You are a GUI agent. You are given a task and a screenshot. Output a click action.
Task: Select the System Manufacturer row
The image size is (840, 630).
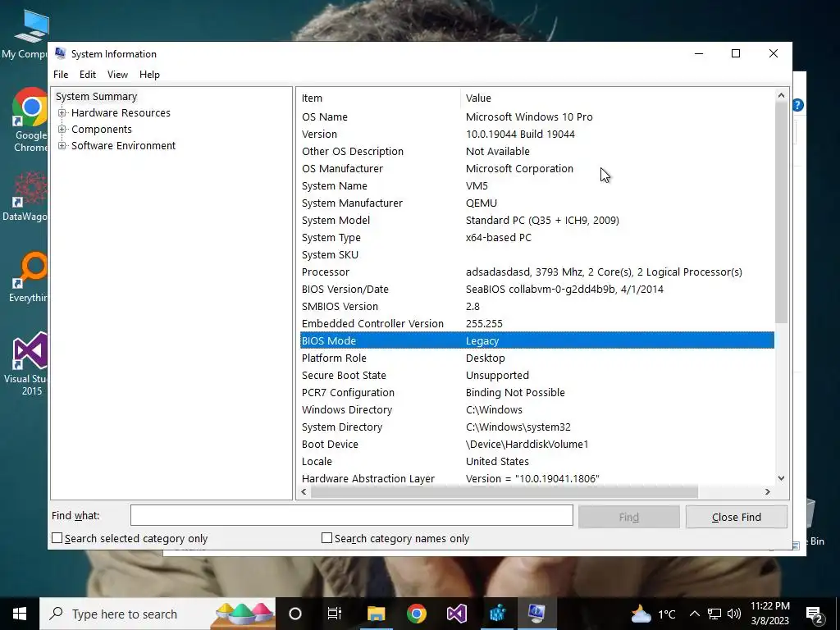coord(536,203)
